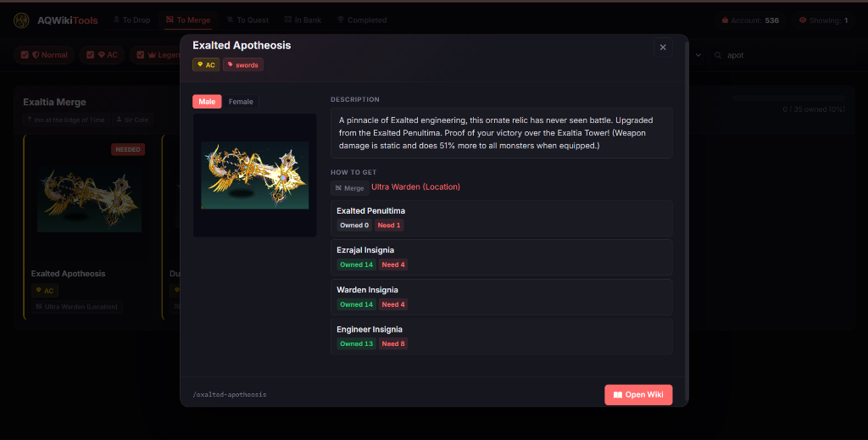Open the Ultra Warden (Location) link
This screenshot has height=440, width=868.
tap(415, 187)
